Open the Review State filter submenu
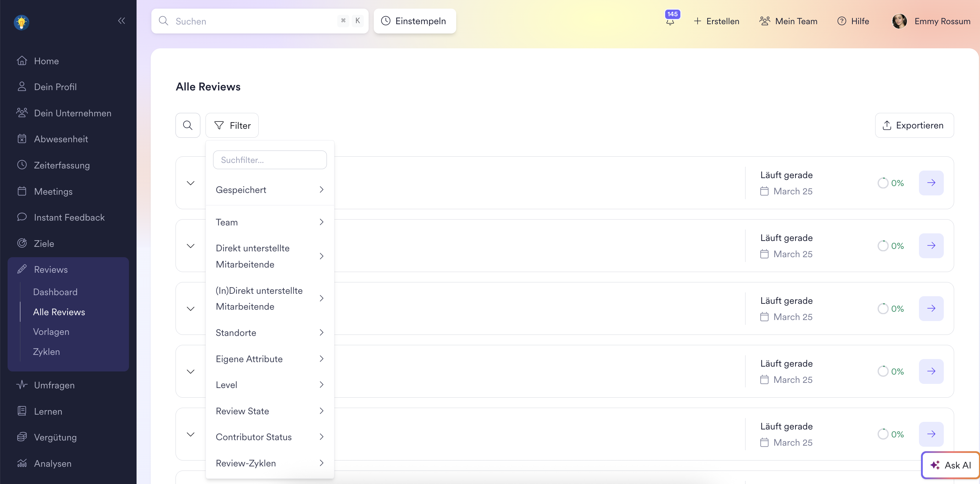 coord(269,411)
